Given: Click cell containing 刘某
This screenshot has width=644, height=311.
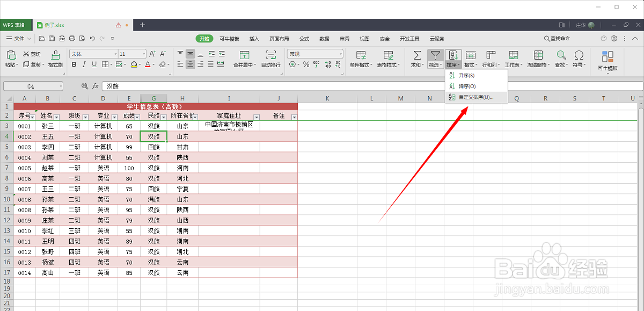Looking at the screenshot, I should pyautogui.click(x=48, y=157).
